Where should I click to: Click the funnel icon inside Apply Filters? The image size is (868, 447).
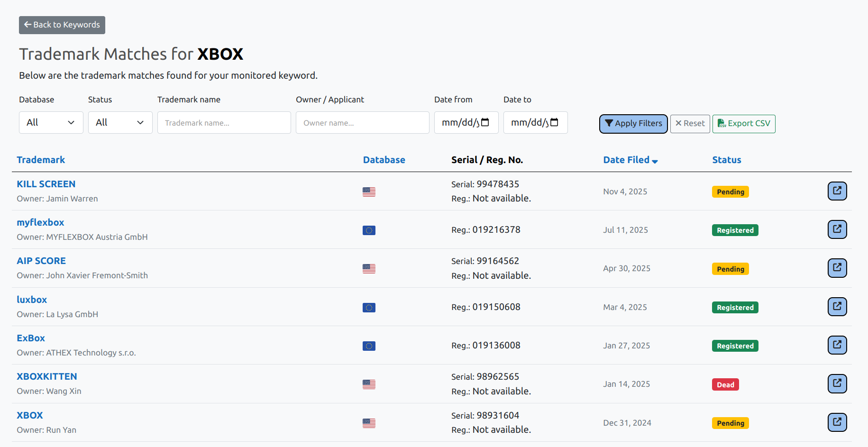(610, 124)
